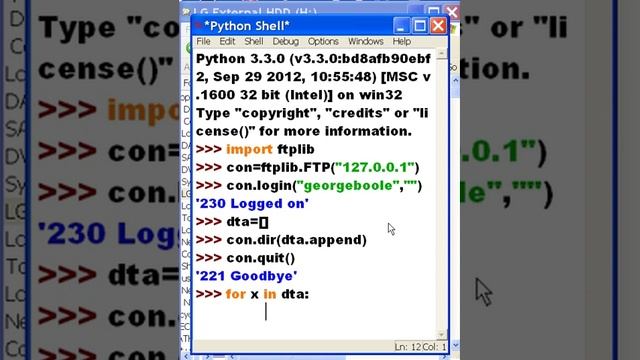
Task: Click the dta=[] line
Action: tap(232, 222)
